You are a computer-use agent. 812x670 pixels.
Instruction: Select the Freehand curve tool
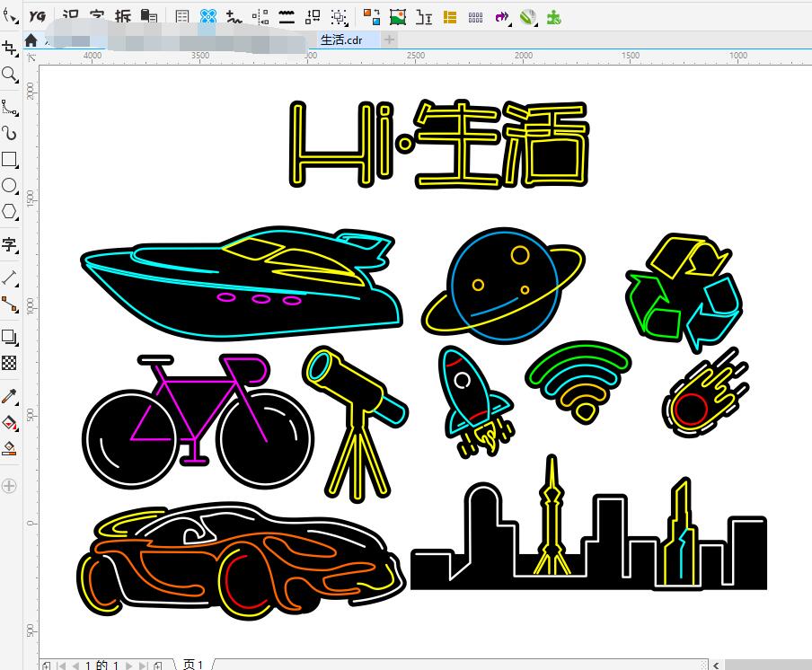pyautogui.click(x=10, y=107)
